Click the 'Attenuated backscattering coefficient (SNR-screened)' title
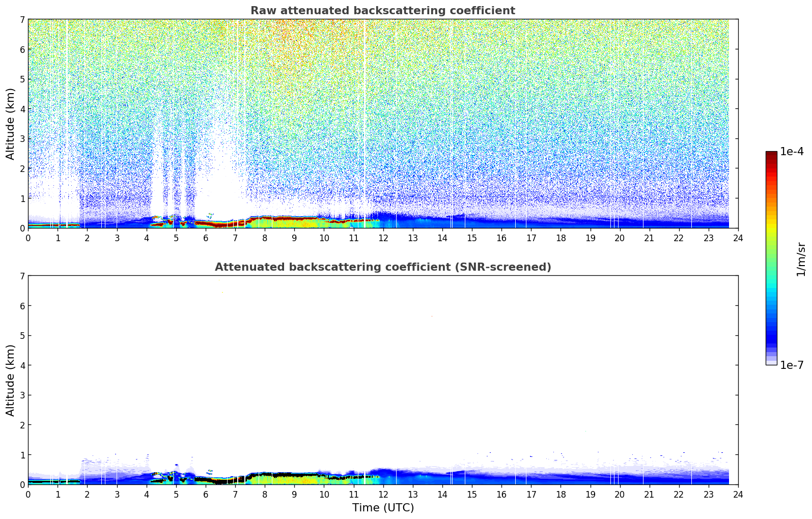 pyautogui.click(x=383, y=267)
